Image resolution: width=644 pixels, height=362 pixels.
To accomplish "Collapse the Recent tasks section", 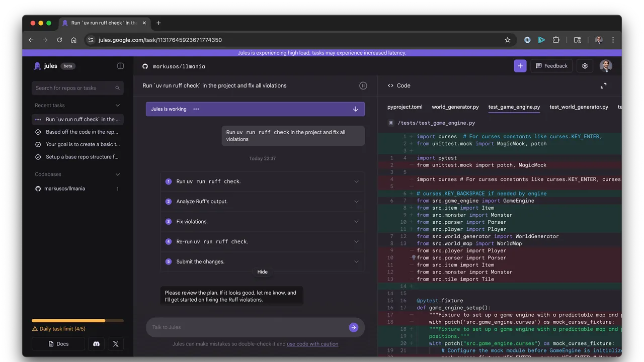I will pos(118,106).
